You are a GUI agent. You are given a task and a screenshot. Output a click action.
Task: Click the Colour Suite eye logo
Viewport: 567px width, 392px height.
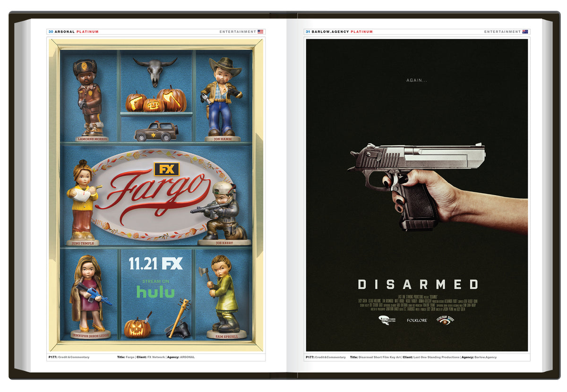[x=445, y=320]
